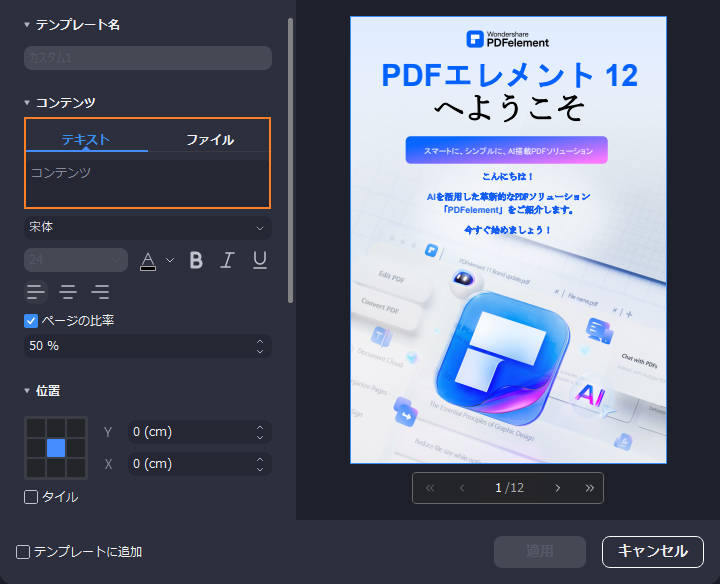Click the 適用 button

540,551
